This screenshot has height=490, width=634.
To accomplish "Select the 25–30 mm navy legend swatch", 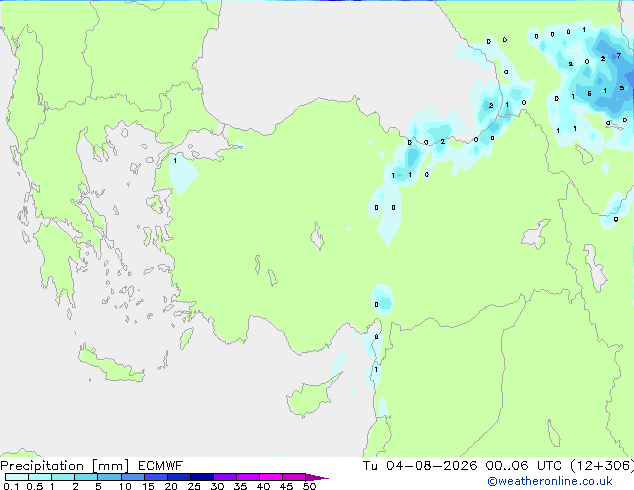I will (x=201, y=477).
